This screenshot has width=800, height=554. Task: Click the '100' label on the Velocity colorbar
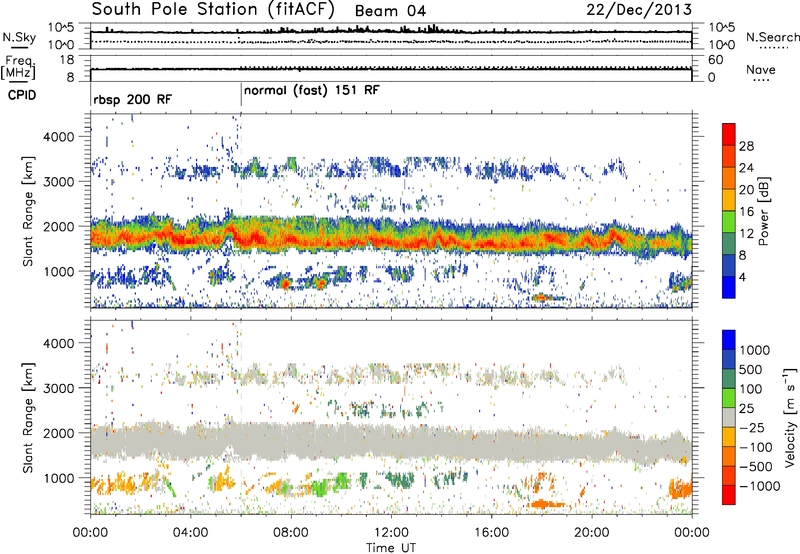point(751,389)
